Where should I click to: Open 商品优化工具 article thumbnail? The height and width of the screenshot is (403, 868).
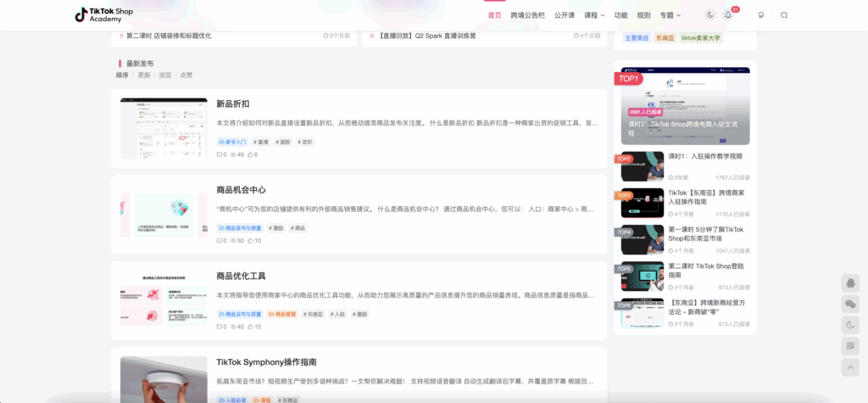[x=164, y=300]
